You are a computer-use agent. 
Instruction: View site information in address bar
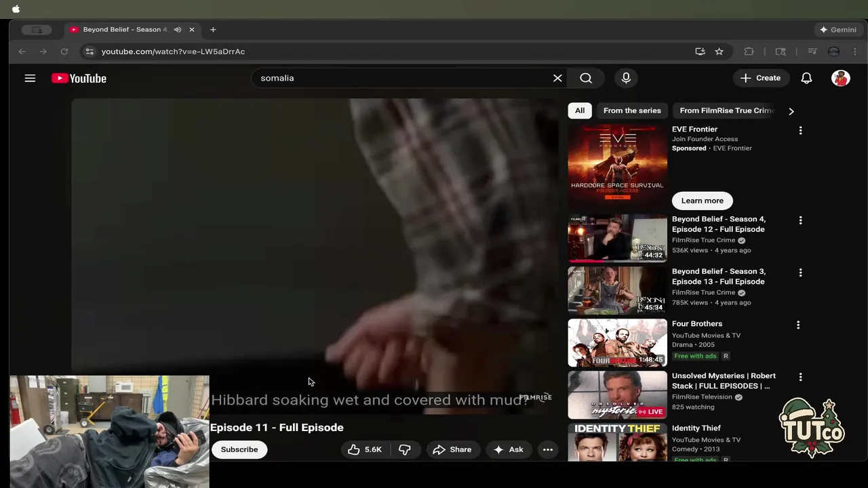[90, 52]
